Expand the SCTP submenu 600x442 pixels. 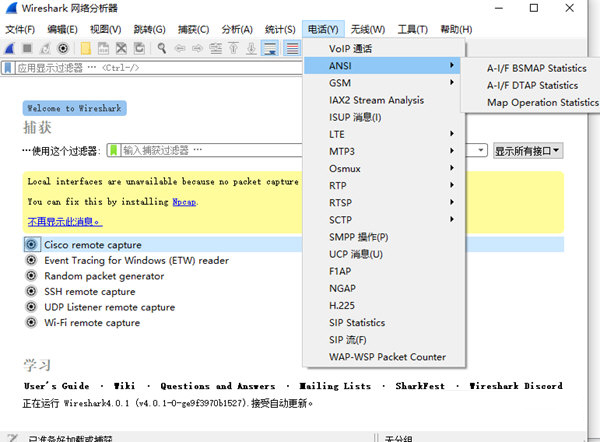tap(383, 220)
